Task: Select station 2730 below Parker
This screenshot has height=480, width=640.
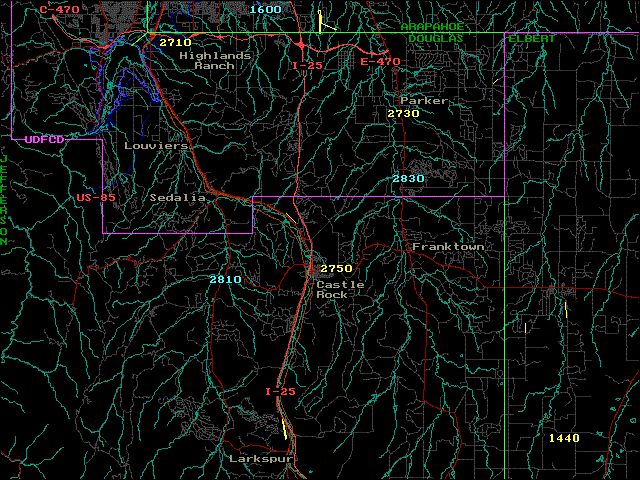Action: [x=403, y=114]
